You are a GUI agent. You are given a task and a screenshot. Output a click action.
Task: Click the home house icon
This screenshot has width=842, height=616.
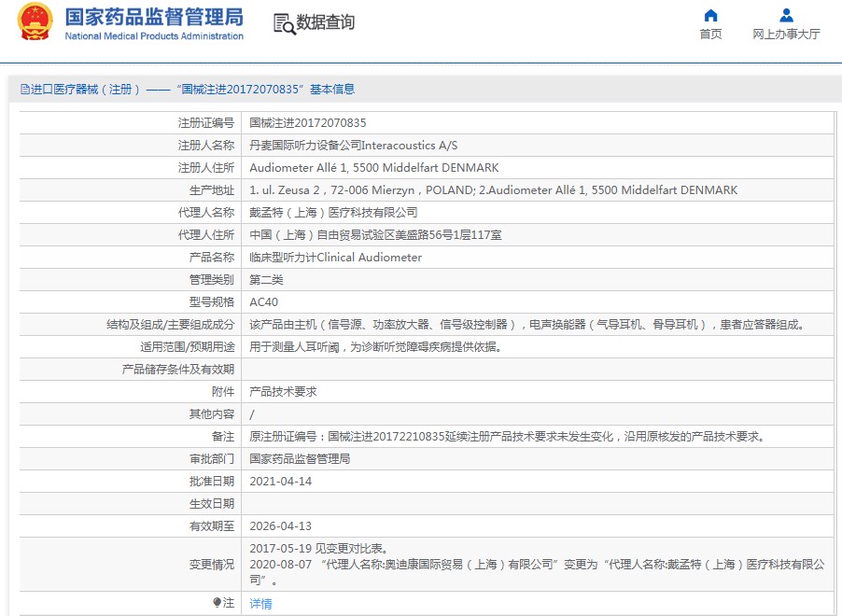click(x=710, y=15)
